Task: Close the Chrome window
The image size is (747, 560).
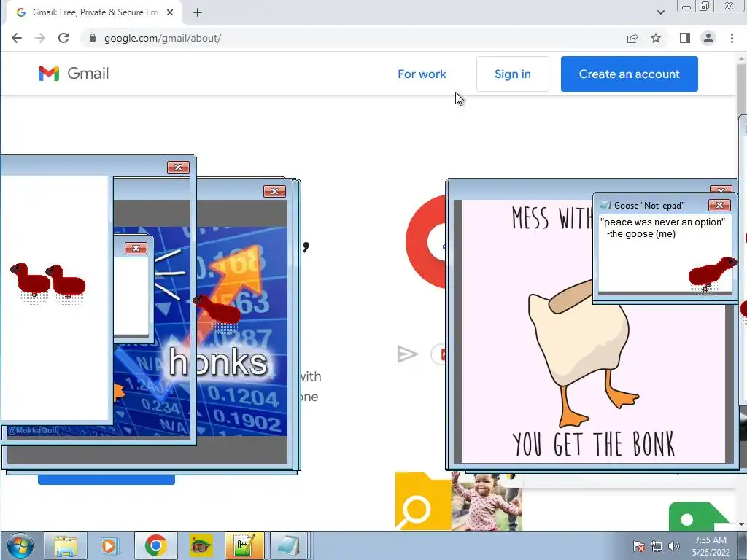Action: coord(729,7)
